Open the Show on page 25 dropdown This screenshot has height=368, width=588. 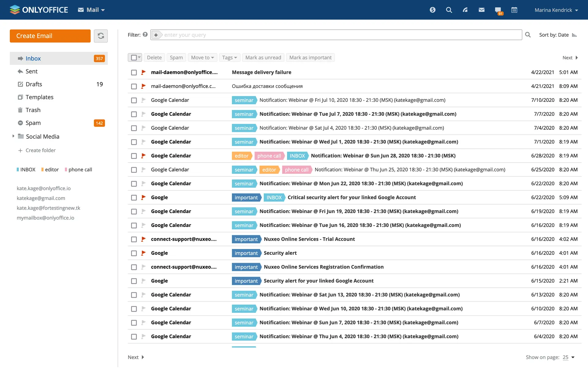click(568, 357)
